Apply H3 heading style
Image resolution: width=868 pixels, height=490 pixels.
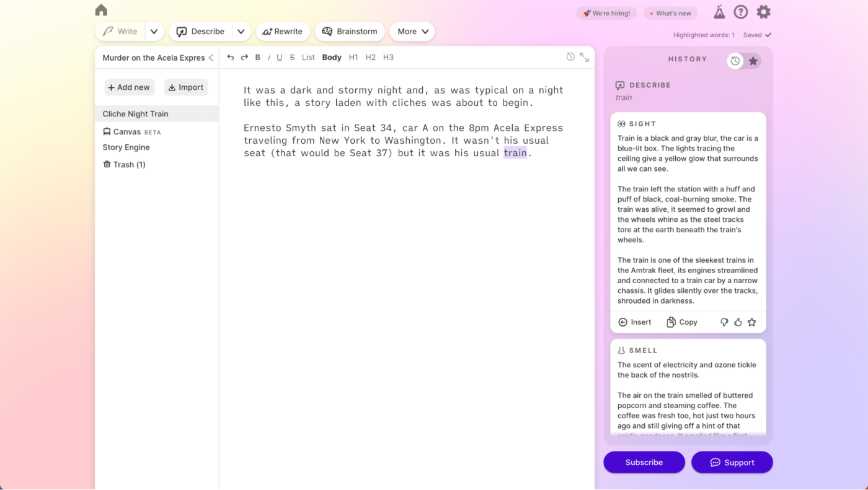[x=388, y=57]
